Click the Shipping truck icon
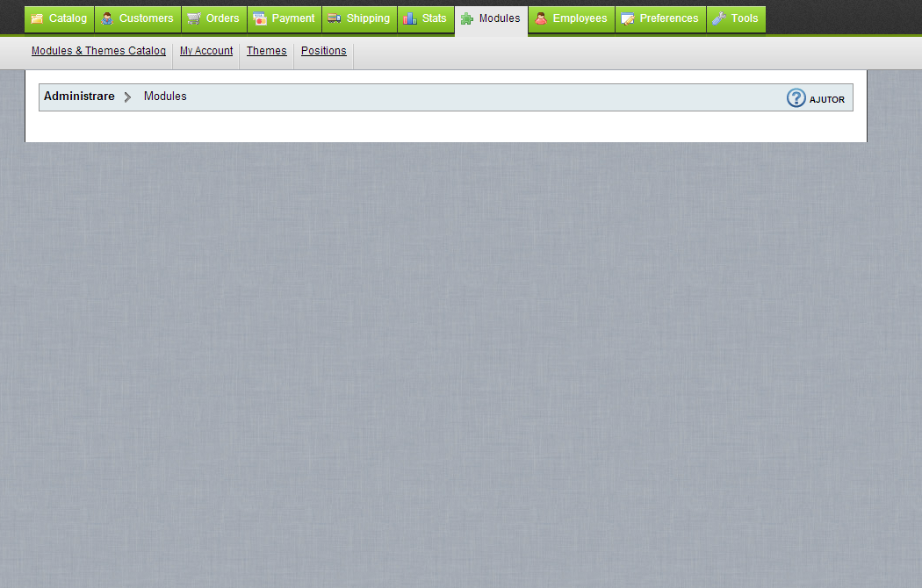Image resolution: width=922 pixels, height=588 pixels. (x=335, y=18)
